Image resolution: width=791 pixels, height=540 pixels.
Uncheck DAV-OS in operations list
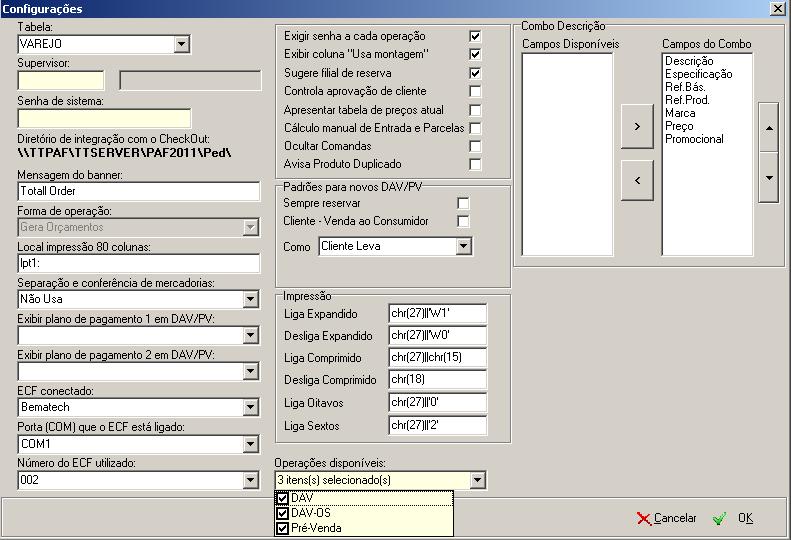(283, 513)
